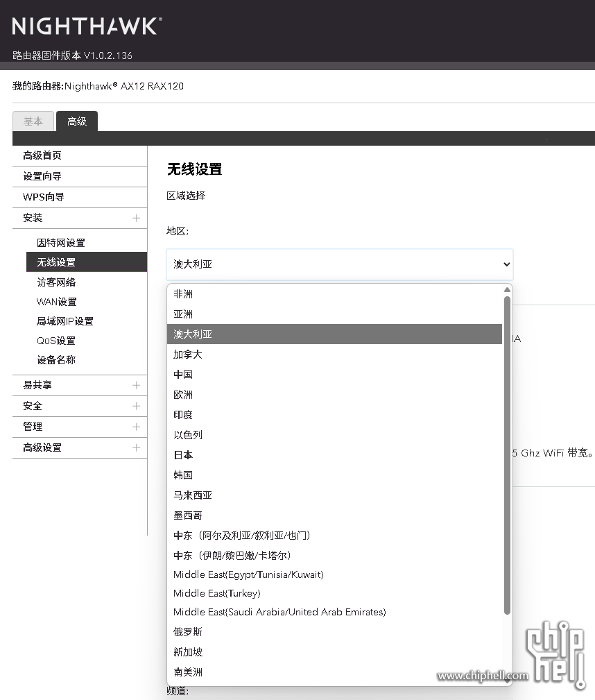Click the NIGHTHAWK logo
Image resolution: width=595 pixels, height=700 pixels.
coord(87,26)
